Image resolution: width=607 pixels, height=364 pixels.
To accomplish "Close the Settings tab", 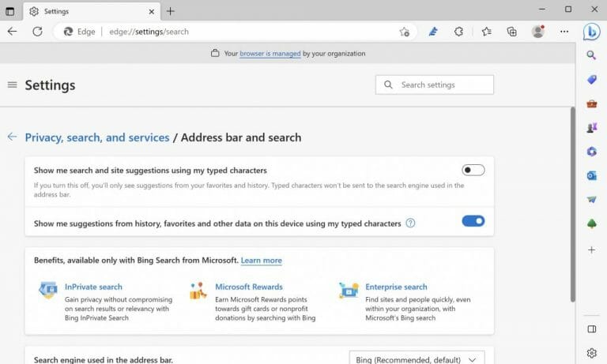I will pyautogui.click(x=152, y=12).
